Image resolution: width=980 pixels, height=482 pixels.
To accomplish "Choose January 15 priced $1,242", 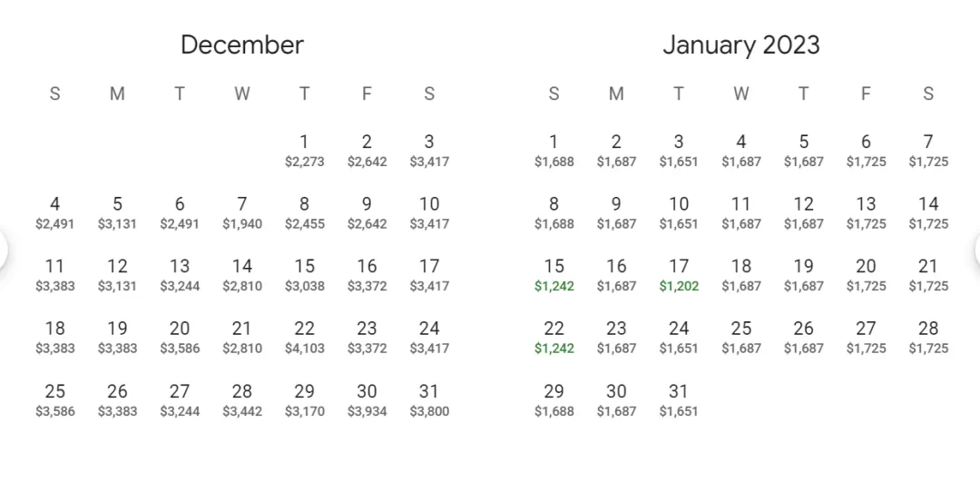I will pyautogui.click(x=554, y=276).
